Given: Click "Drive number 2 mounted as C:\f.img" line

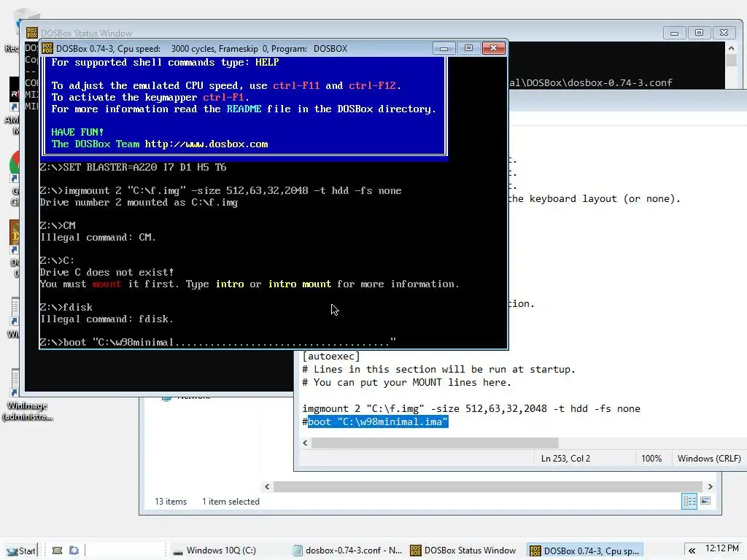Looking at the screenshot, I should [x=139, y=203].
